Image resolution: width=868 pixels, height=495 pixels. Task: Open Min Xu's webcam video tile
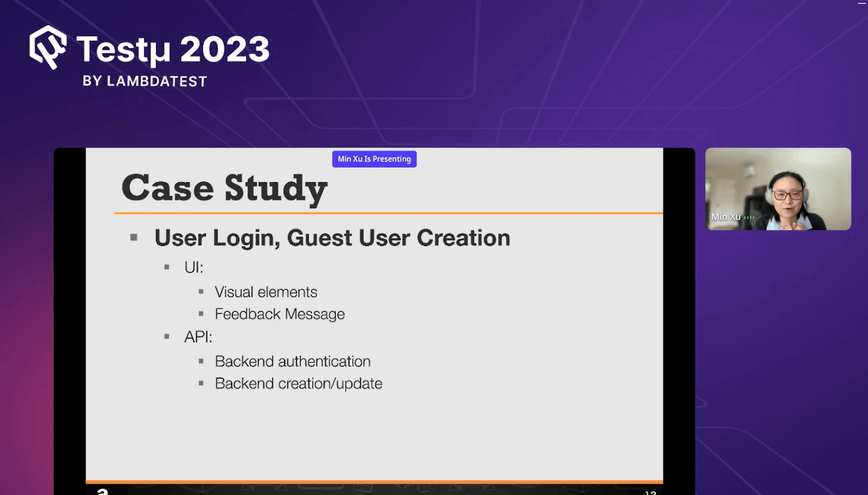pos(778,189)
